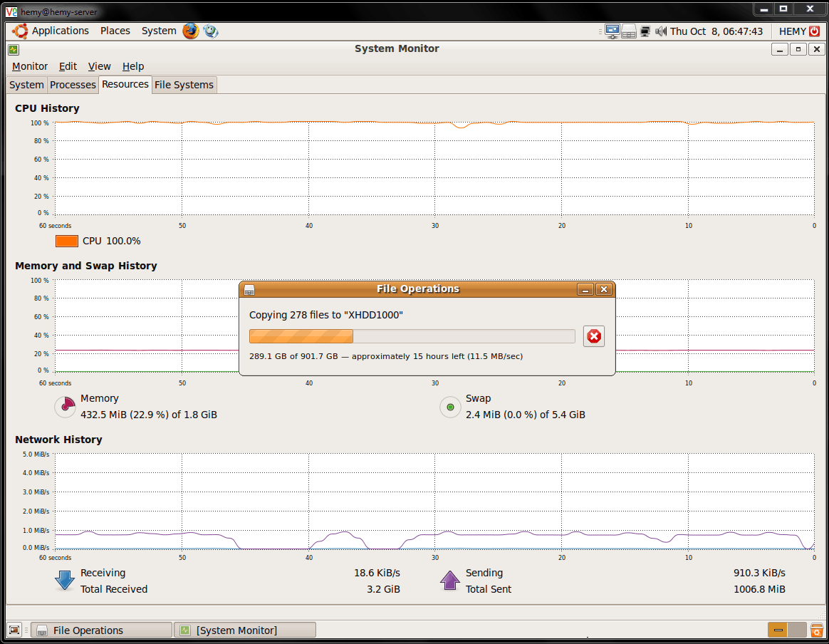Click the total sent "1006.8 MiB" value

(759, 590)
